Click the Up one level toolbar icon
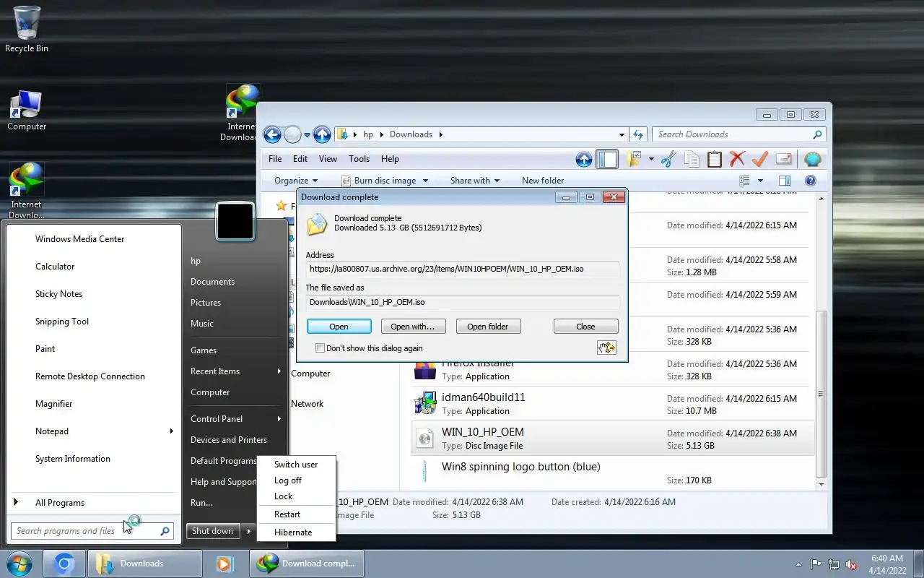924x578 pixels. (584, 160)
